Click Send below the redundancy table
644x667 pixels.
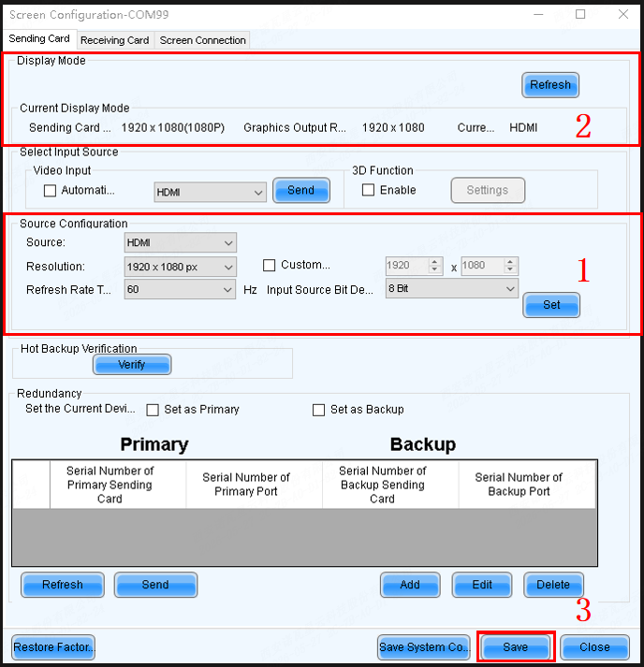[155, 585]
